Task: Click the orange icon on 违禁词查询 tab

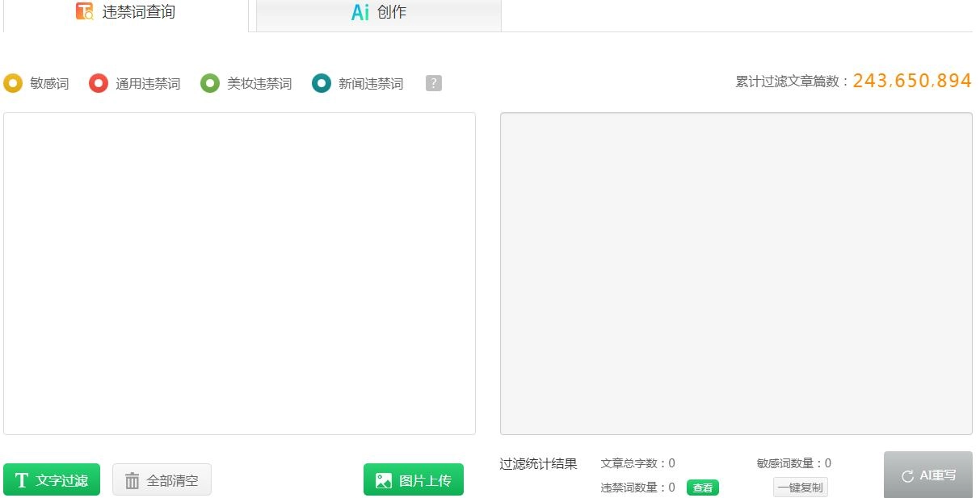Action: click(85, 11)
